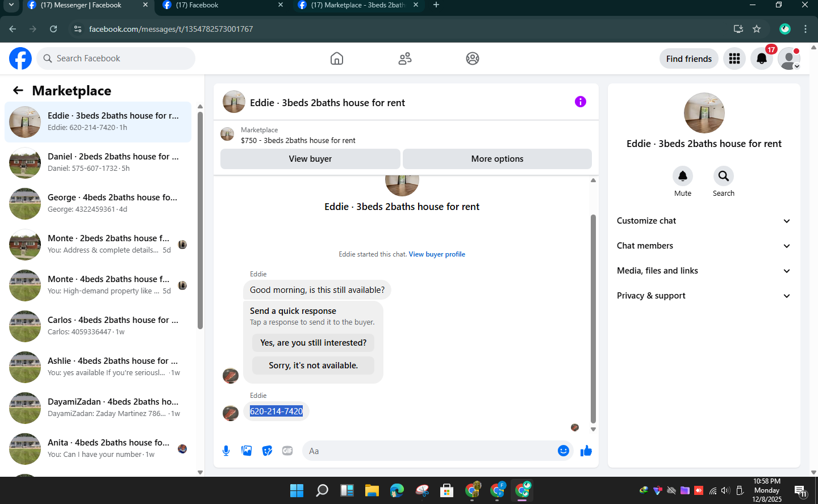Viewport: 818px width, 504px height.
Task: Open Anita 4beds 2baths conversation
Action: click(x=98, y=449)
